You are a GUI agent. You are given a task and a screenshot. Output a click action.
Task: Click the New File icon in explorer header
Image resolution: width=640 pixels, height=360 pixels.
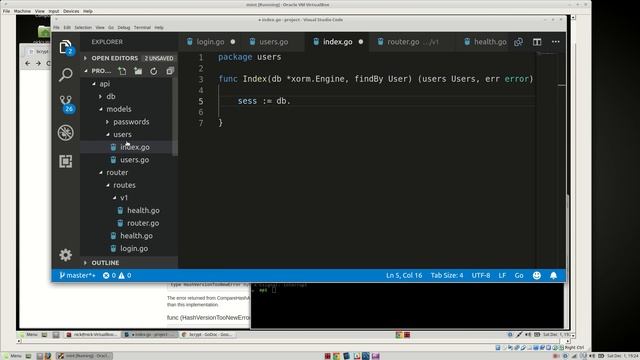[x=122, y=71]
